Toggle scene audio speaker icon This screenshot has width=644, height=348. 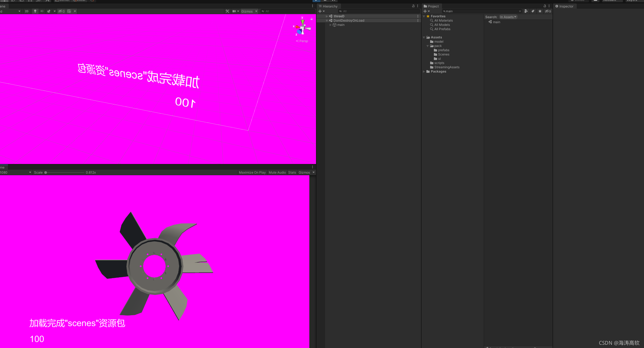[x=42, y=11]
